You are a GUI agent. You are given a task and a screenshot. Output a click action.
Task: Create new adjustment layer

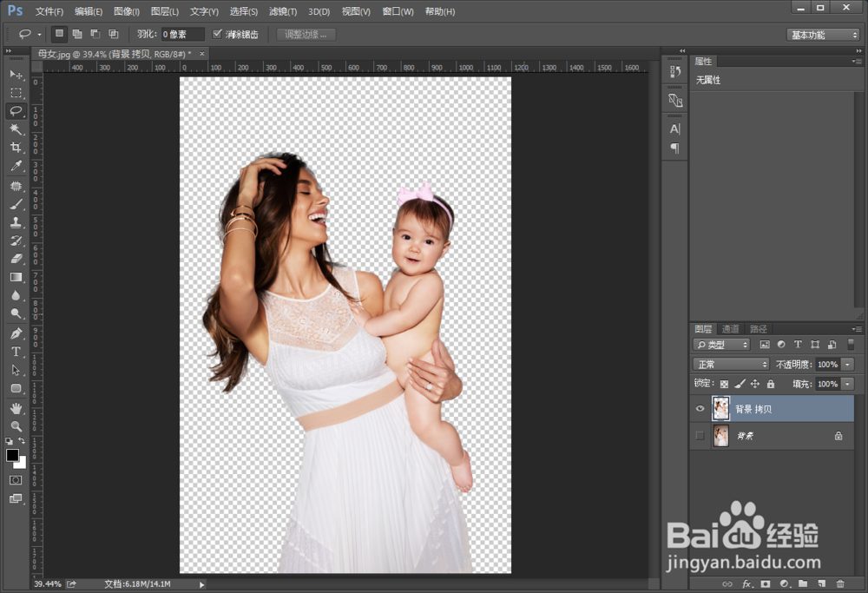click(785, 583)
